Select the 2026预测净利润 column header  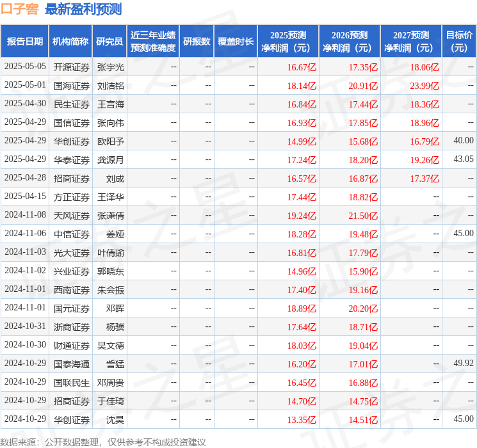pyautogui.click(x=350, y=42)
